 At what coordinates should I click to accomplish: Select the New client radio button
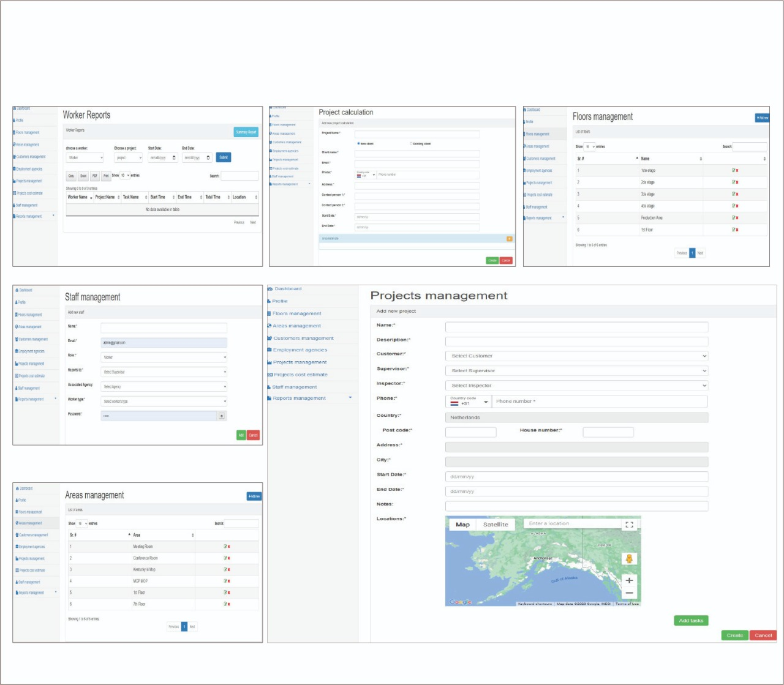click(358, 144)
